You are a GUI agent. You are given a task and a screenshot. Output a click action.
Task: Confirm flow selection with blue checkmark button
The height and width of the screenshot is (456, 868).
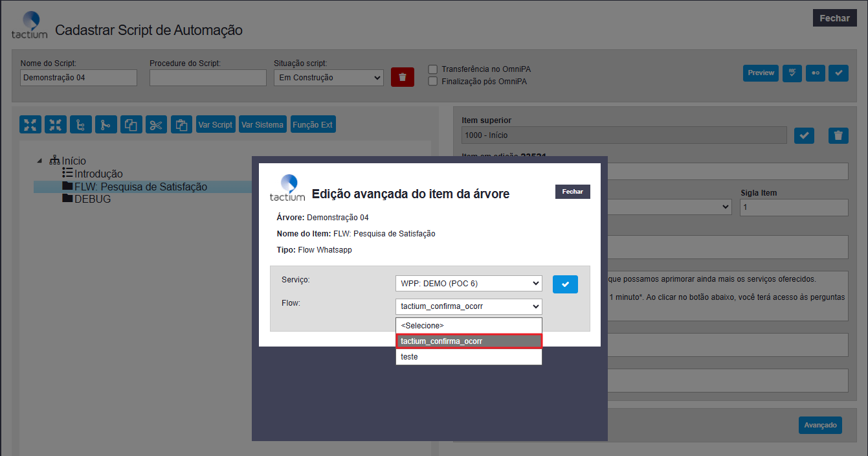coord(565,284)
